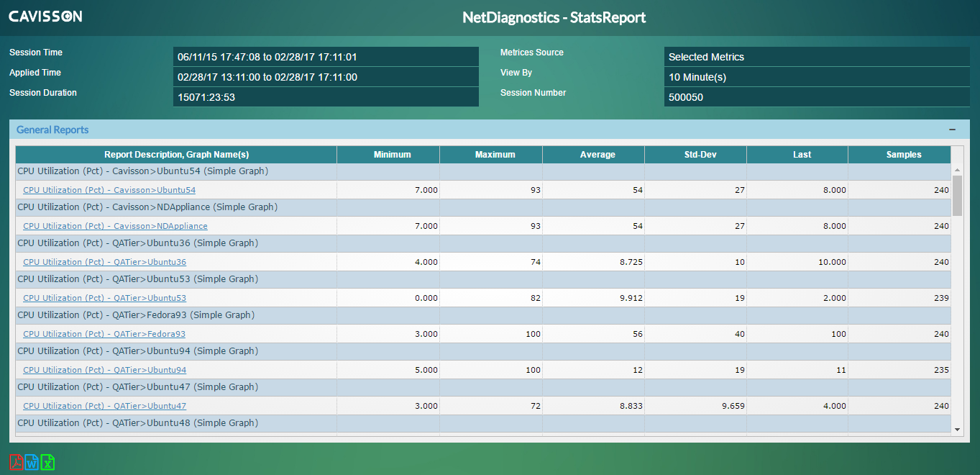Image resolution: width=980 pixels, height=475 pixels.
Task: Click Std-Dev value 40 in Fedora93 row
Action: 740,334
